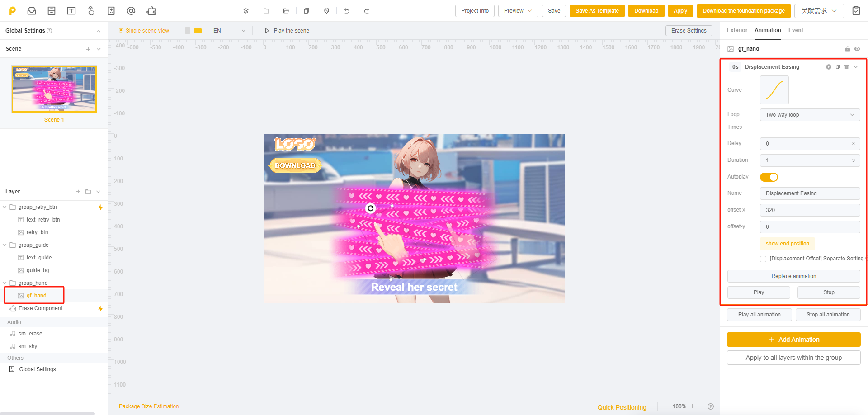Create a new layer group folder icon
This screenshot has height=415, width=868.
click(88, 192)
